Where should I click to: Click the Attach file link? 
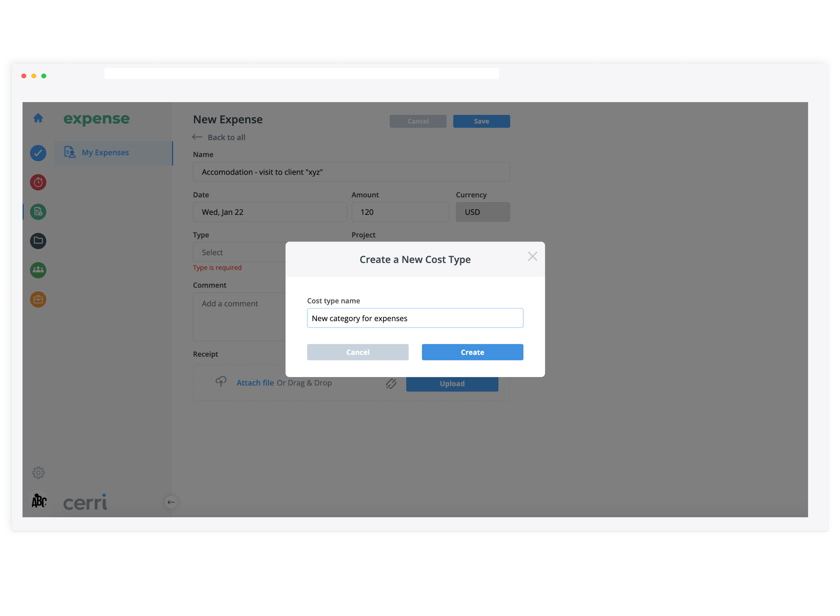point(255,383)
